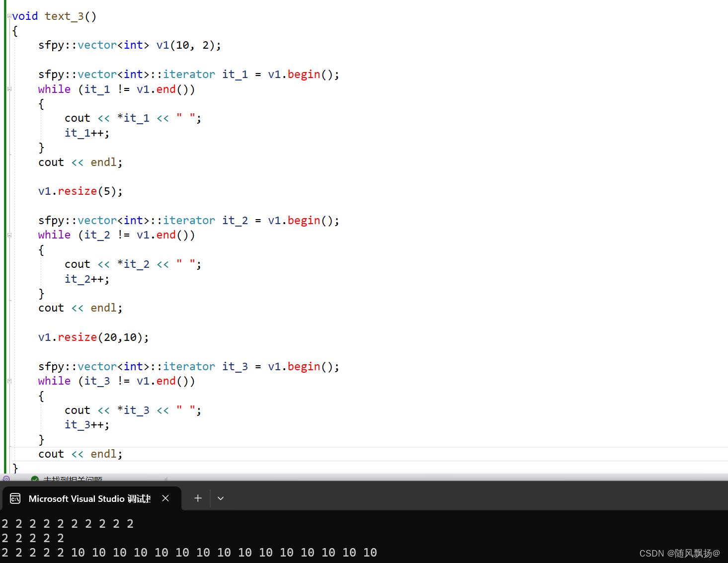
Task: Click the it_1 iterator declaration line
Action: (189, 75)
